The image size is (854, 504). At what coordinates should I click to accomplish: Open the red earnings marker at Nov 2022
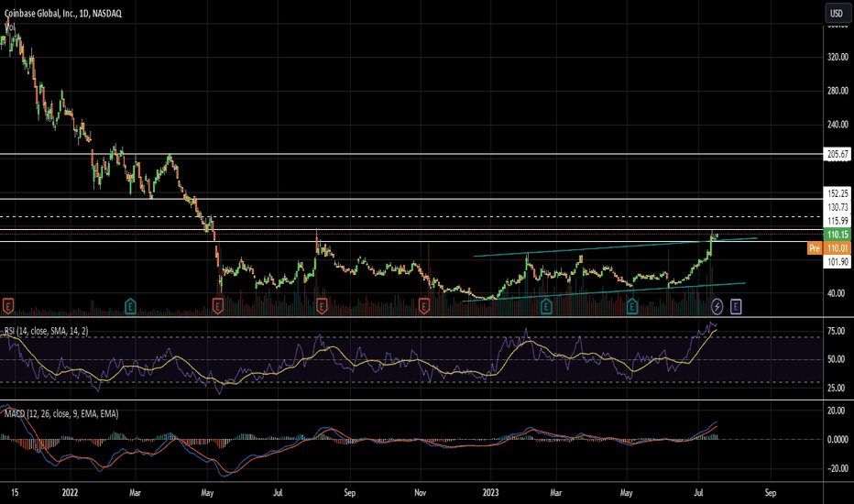423,306
